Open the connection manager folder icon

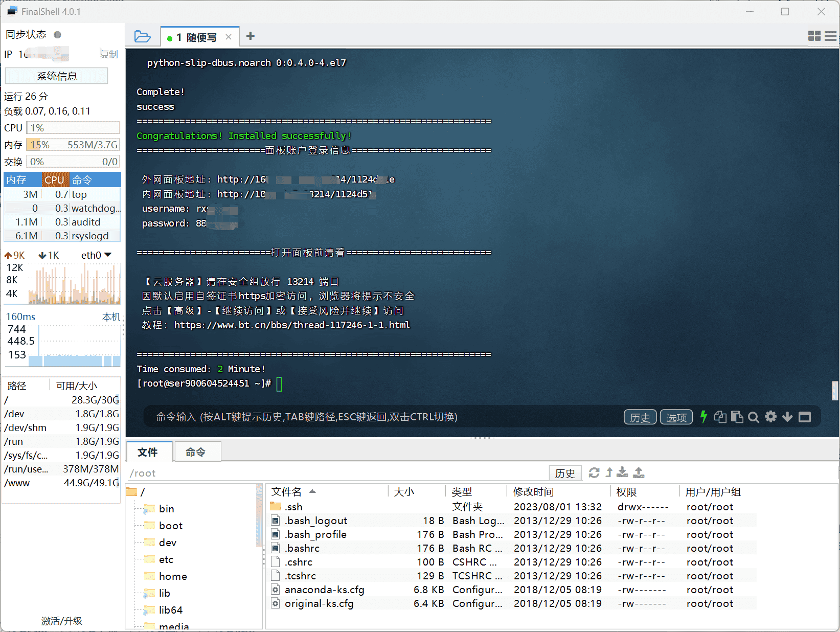click(142, 37)
